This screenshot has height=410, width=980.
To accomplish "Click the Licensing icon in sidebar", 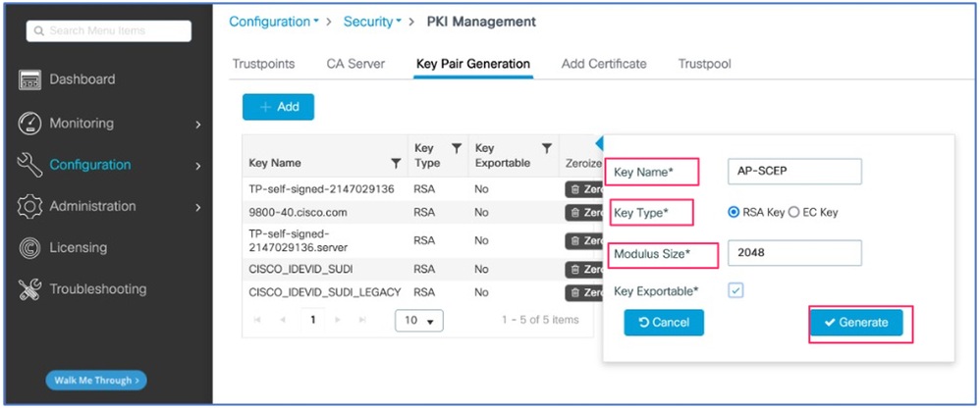I will [30, 248].
